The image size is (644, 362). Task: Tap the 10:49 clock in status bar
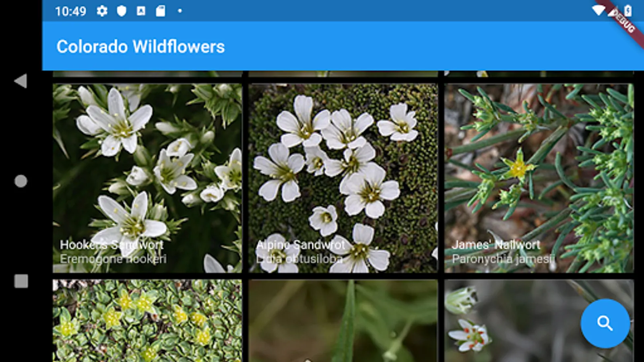click(70, 11)
